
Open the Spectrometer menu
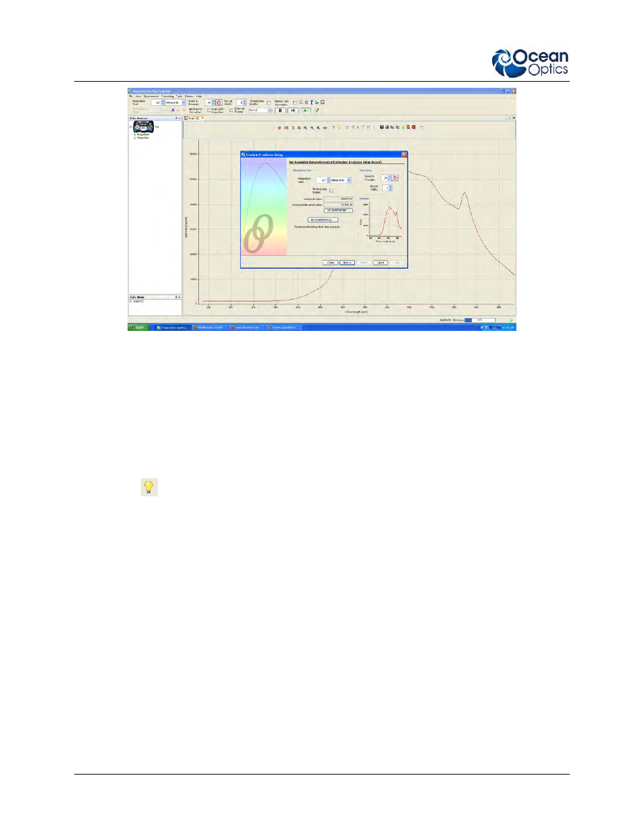[151, 97]
